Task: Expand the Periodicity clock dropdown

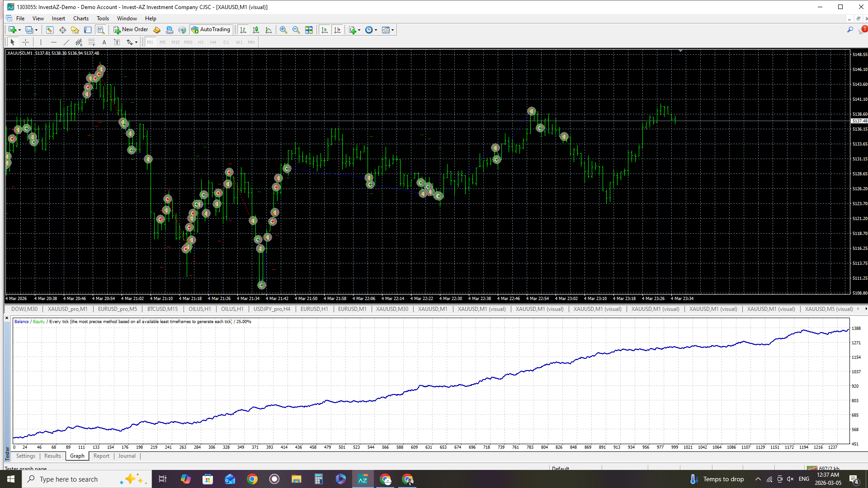Action: pos(376,30)
